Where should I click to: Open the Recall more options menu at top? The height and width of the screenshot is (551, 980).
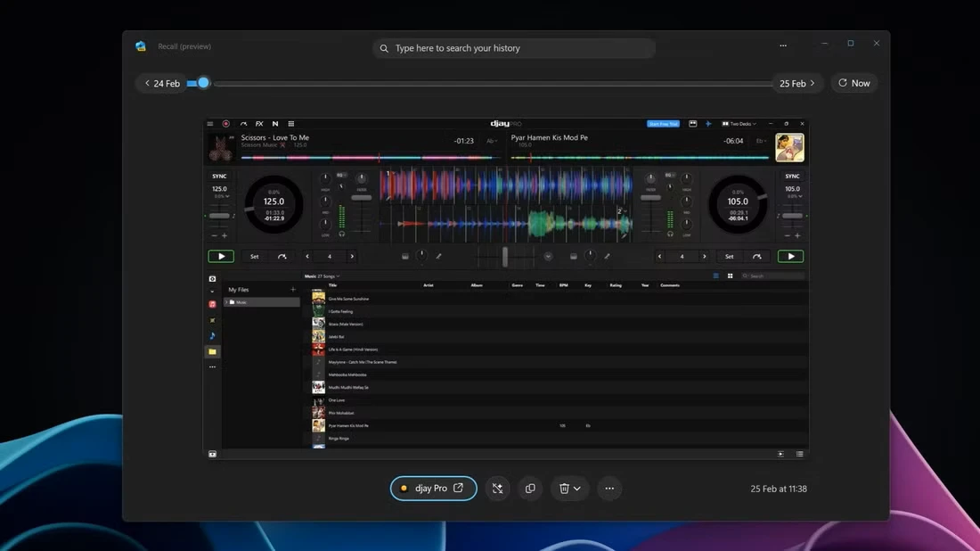[x=783, y=45]
